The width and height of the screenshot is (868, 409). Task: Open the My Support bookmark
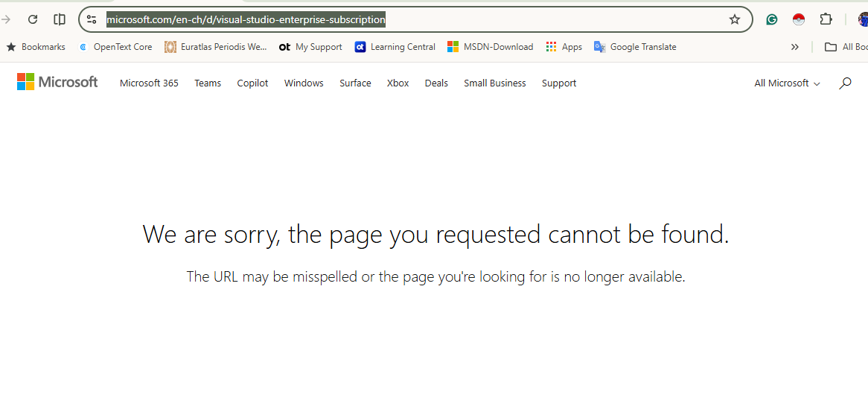coord(310,47)
